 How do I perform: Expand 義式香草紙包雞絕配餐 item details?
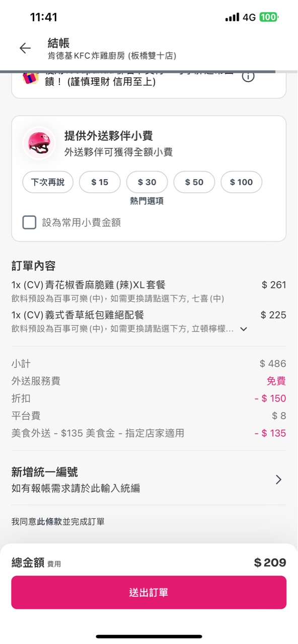click(244, 329)
